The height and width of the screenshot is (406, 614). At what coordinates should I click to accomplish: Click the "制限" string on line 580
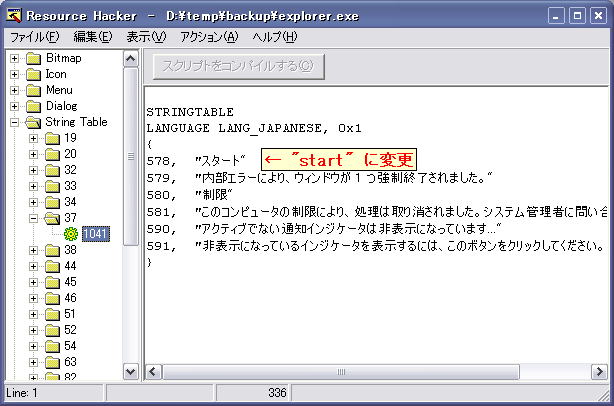[214, 195]
